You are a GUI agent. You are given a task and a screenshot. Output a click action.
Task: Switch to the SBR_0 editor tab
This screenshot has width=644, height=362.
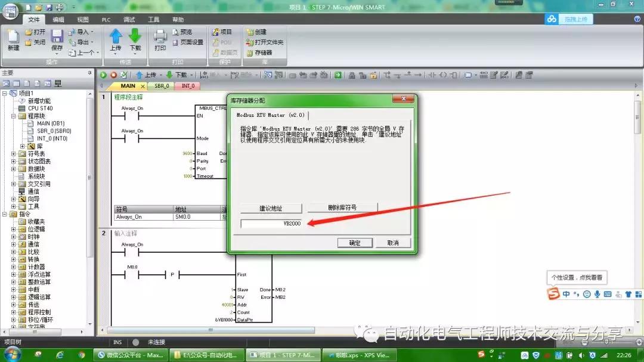(162, 86)
